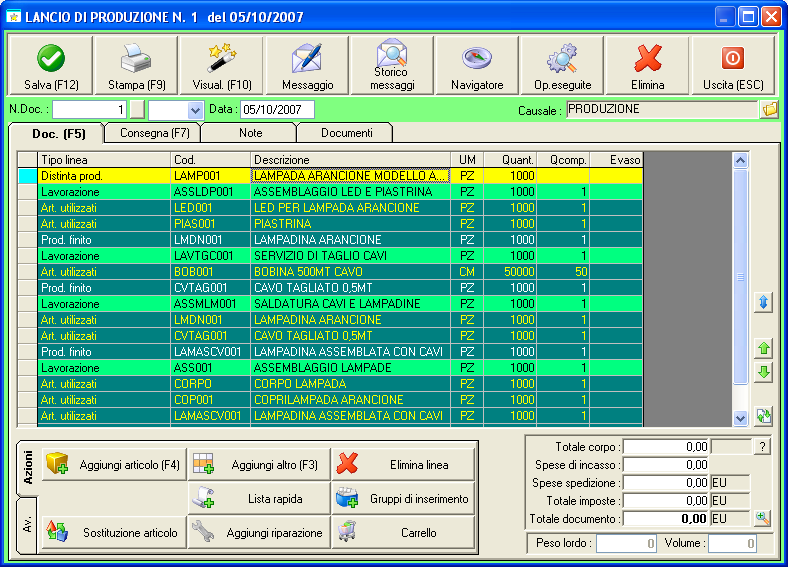Move the row up with the green arrow

coord(763,348)
